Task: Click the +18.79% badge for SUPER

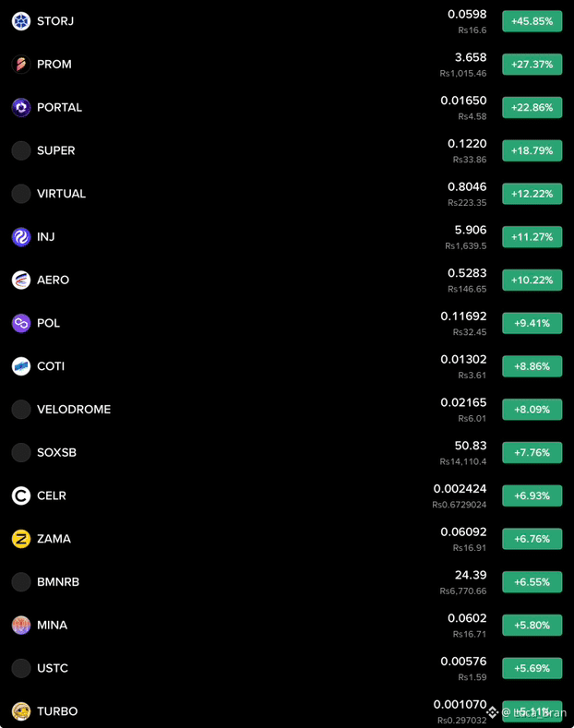Action: coord(532,150)
